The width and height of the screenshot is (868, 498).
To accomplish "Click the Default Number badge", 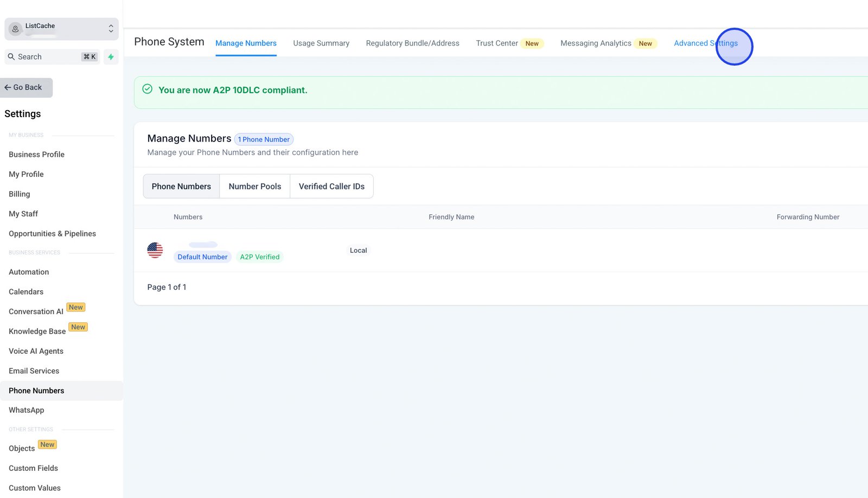I will coord(202,257).
